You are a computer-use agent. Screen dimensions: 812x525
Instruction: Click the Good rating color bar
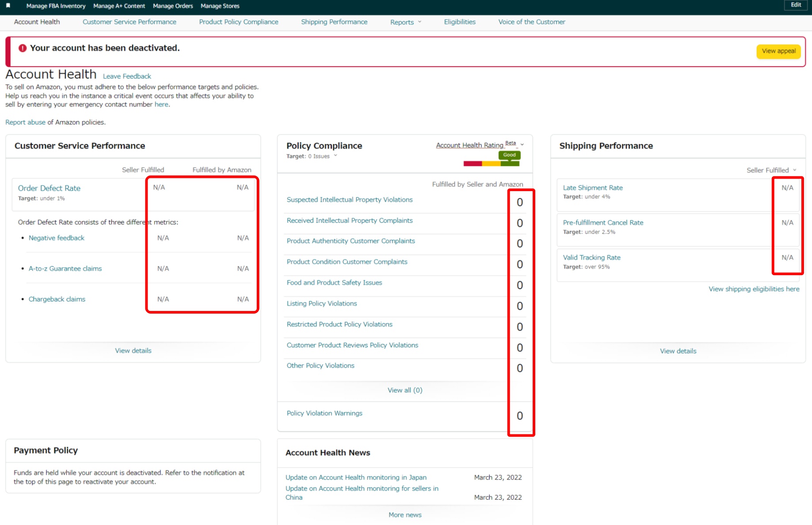(491, 164)
